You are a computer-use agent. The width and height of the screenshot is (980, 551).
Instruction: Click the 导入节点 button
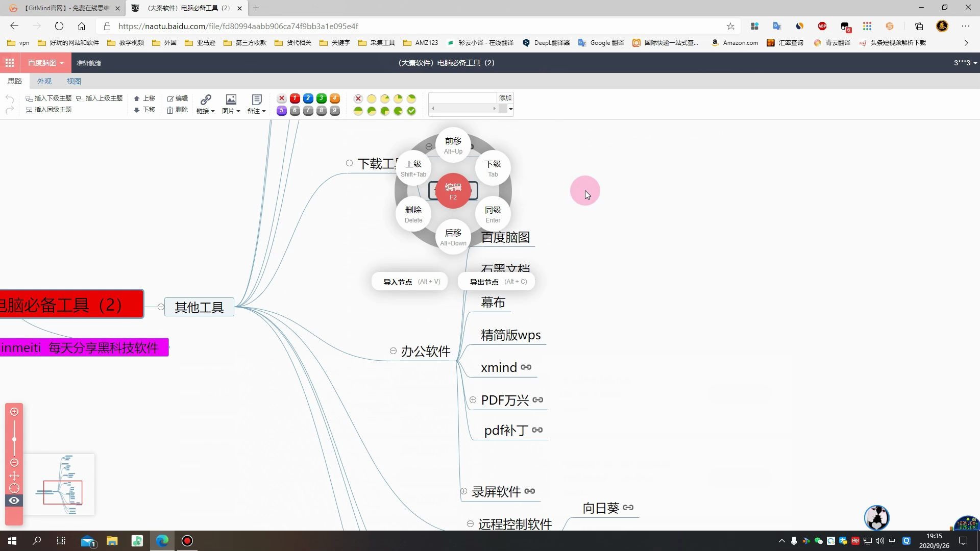click(410, 282)
